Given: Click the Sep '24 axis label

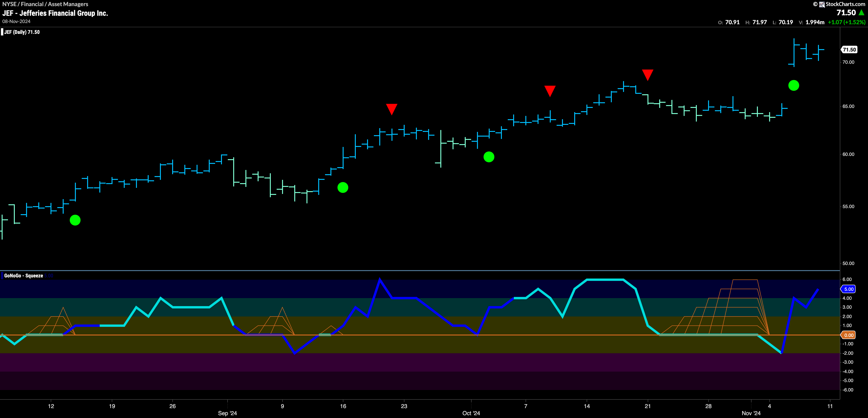Looking at the screenshot, I should (227, 413).
